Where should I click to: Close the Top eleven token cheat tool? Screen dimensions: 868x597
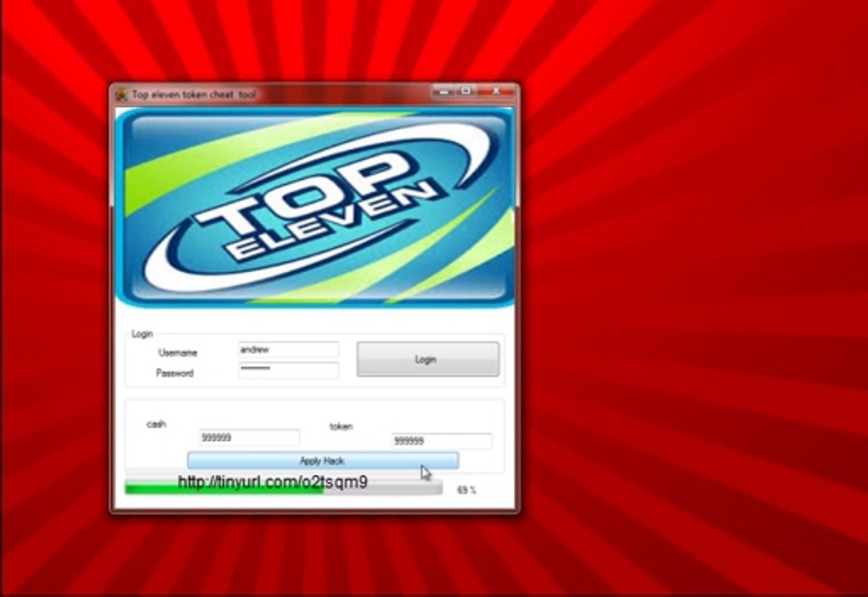pos(497,91)
